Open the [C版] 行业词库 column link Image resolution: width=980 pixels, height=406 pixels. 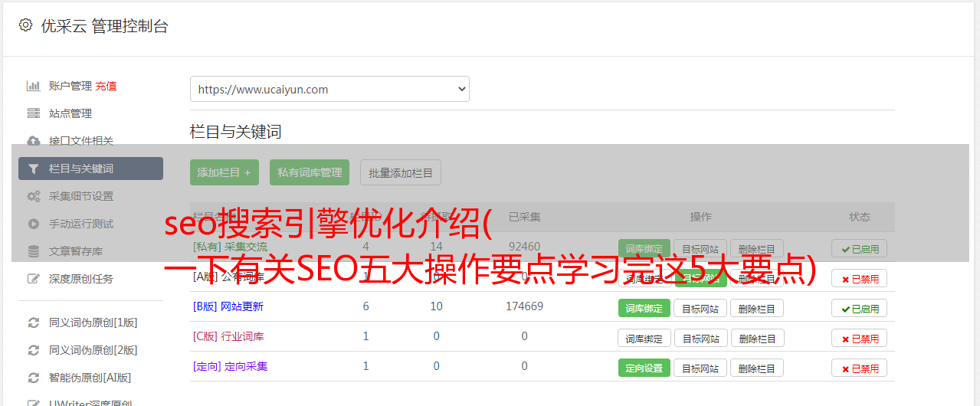click(x=228, y=336)
